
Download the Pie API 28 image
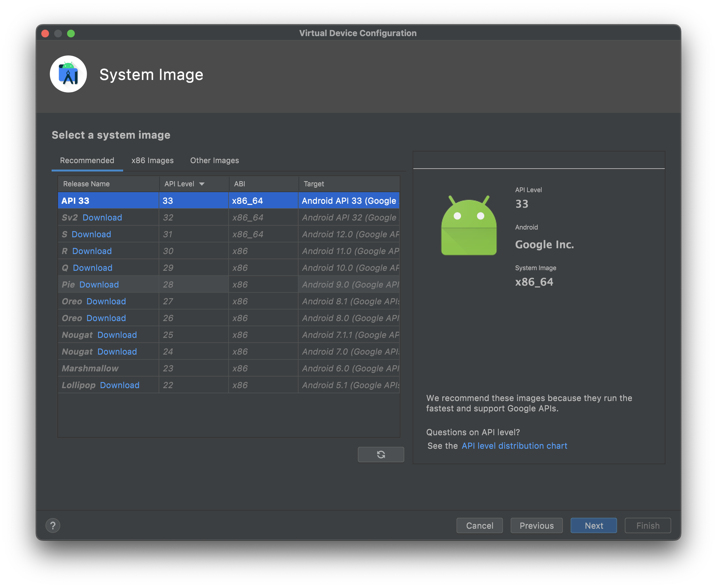(99, 285)
